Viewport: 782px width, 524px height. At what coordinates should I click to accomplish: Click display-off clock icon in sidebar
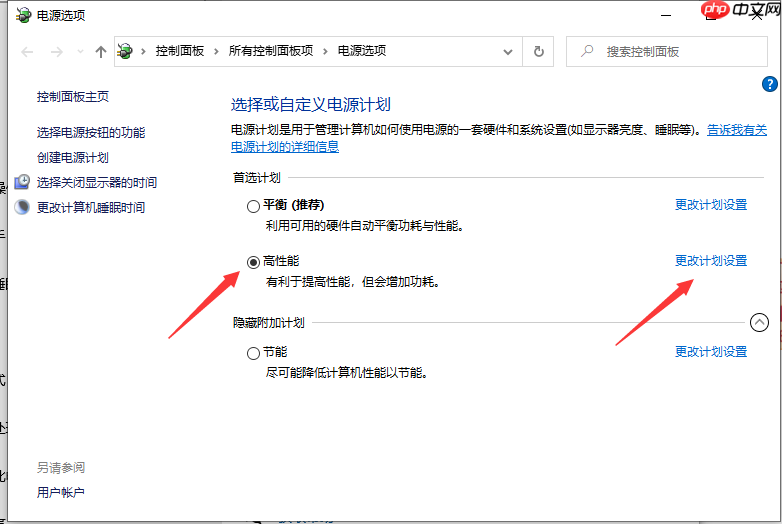(x=22, y=182)
